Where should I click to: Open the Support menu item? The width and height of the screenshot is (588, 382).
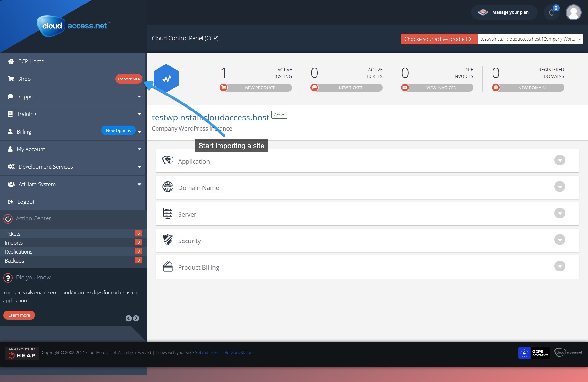pyautogui.click(x=73, y=96)
